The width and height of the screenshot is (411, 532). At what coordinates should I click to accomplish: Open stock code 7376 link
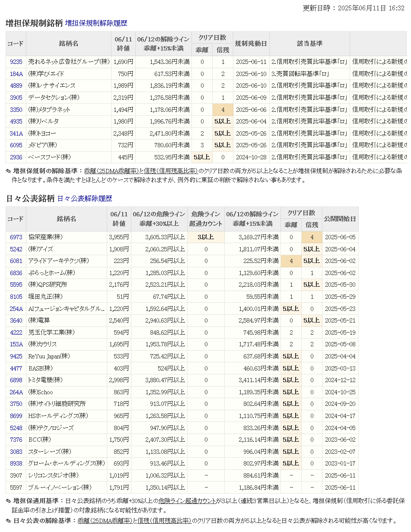(16, 440)
